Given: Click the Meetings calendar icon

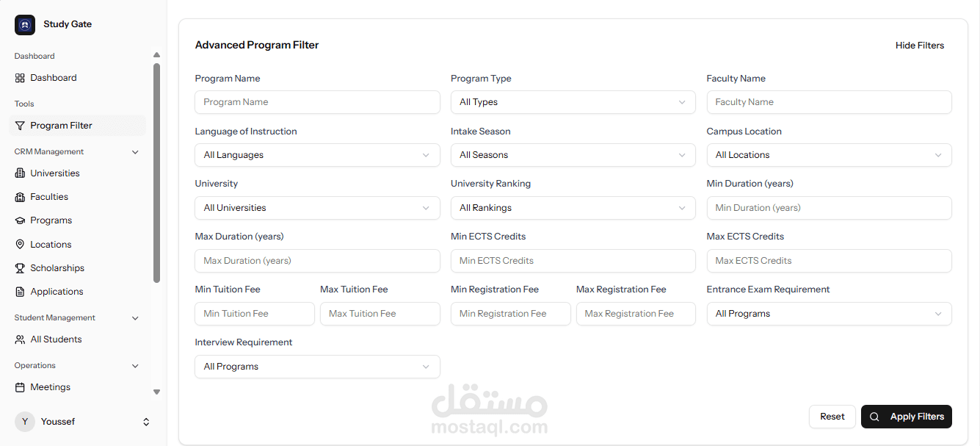Looking at the screenshot, I should click(x=20, y=387).
